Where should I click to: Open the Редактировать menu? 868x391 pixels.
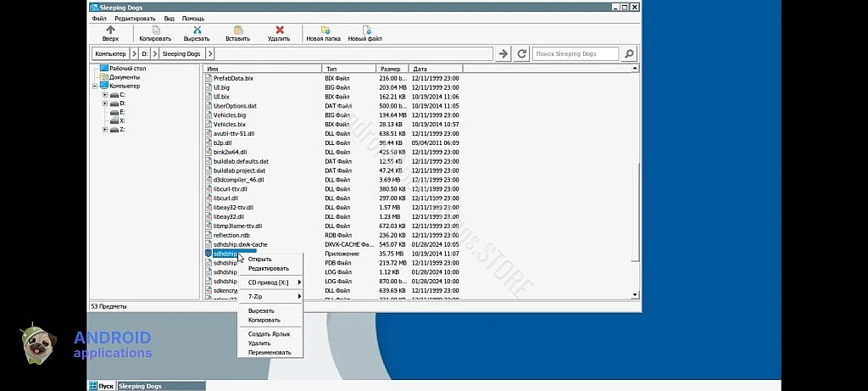[135, 19]
